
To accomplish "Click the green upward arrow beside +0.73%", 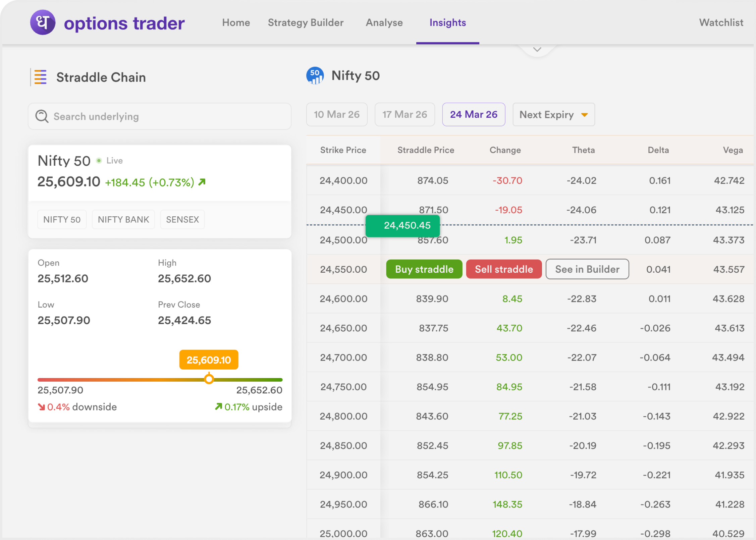I will [x=202, y=182].
